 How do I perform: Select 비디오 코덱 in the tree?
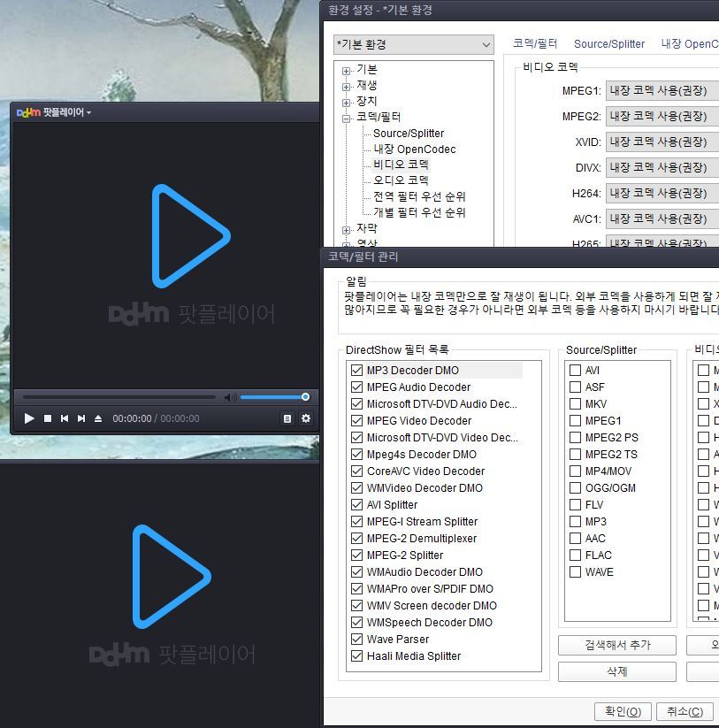[401, 165]
